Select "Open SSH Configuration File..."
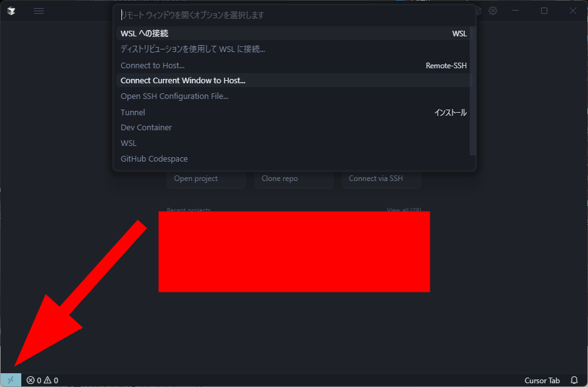Screen dimensions: 588x387 point(293,96)
